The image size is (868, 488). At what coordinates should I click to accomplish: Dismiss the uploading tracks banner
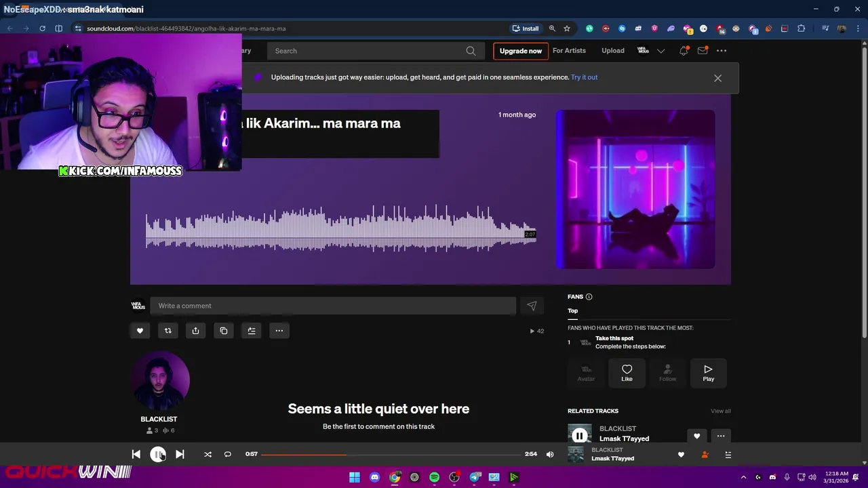[717, 78]
